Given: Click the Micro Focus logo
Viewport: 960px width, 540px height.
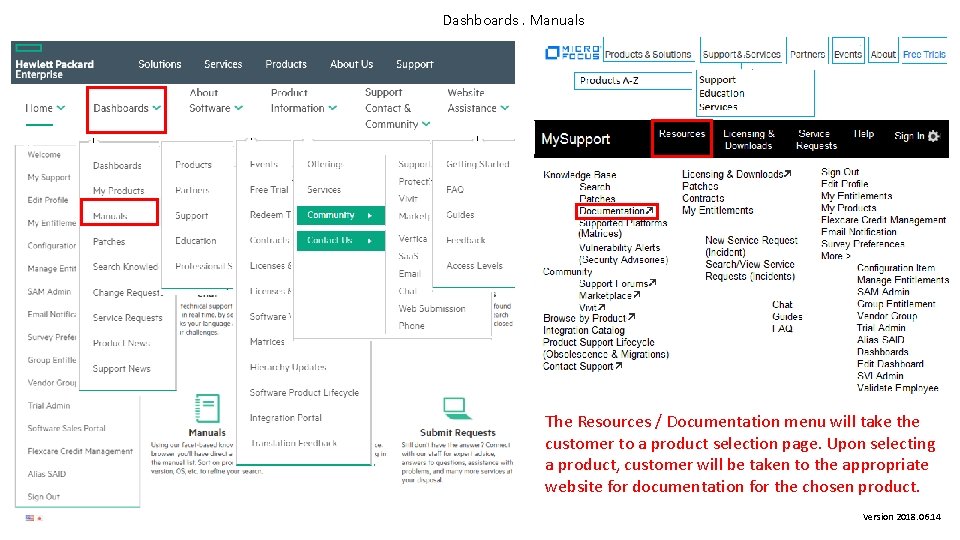Looking at the screenshot, I should click(x=572, y=53).
